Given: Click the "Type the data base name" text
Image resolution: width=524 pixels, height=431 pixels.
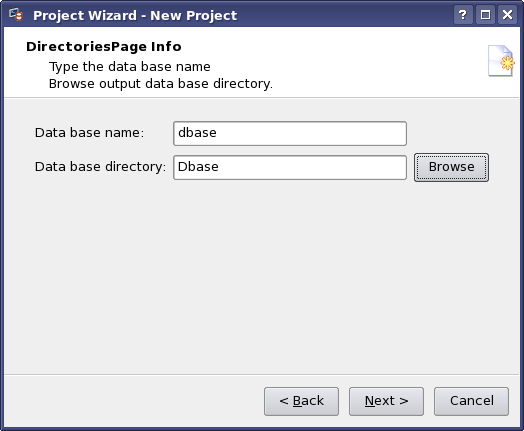Looking at the screenshot, I should tap(130, 67).
